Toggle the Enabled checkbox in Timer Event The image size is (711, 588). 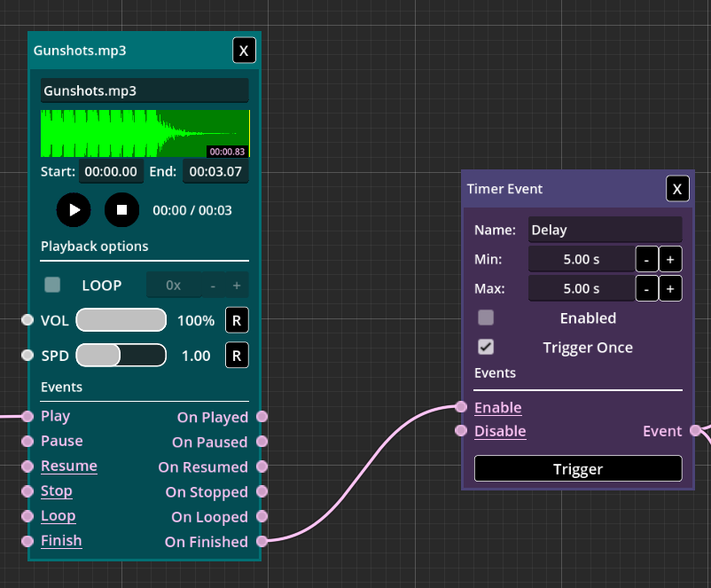click(x=486, y=318)
